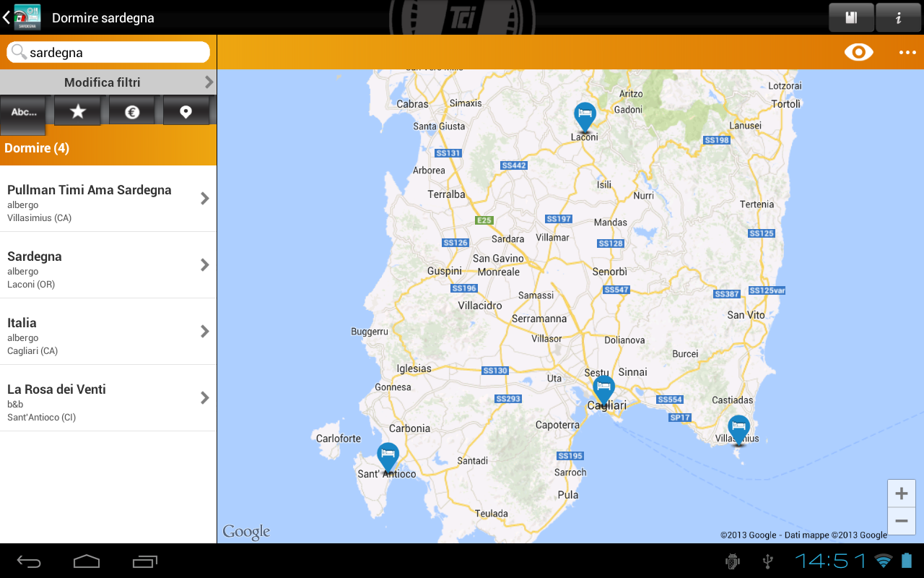Tap the back arrow beside app logo
Viewport: 924px width, 578px height.
coord(6,17)
